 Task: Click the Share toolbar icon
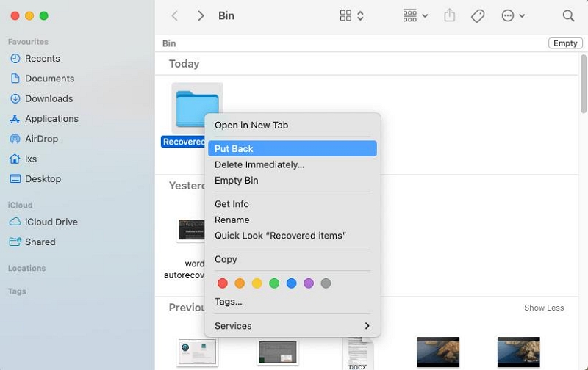[x=449, y=15]
